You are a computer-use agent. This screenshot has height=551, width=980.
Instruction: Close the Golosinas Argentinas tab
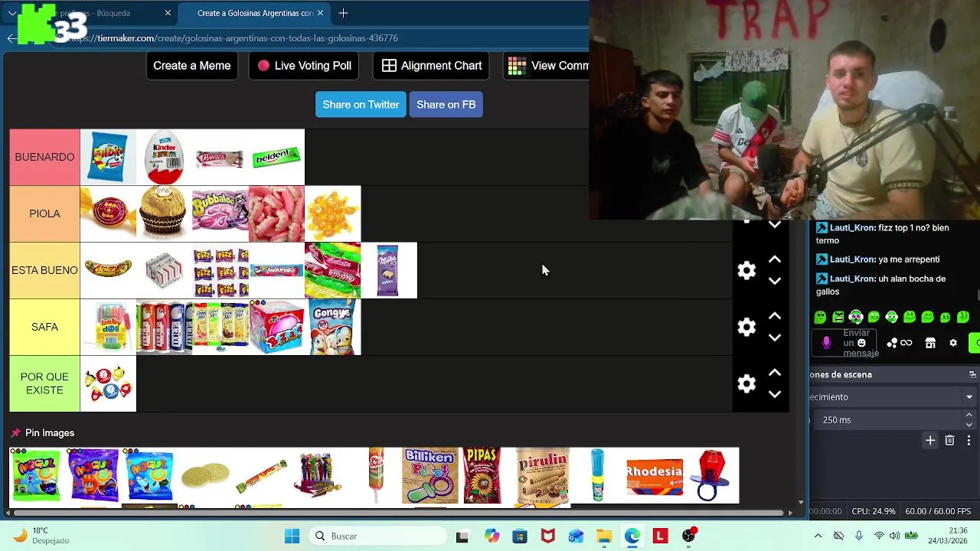pos(320,13)
